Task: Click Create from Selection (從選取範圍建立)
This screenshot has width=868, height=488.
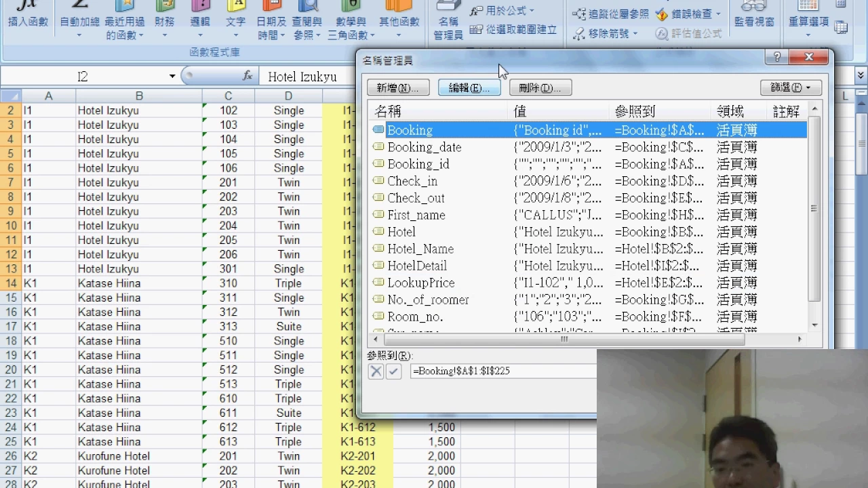Action: point(513,30)
